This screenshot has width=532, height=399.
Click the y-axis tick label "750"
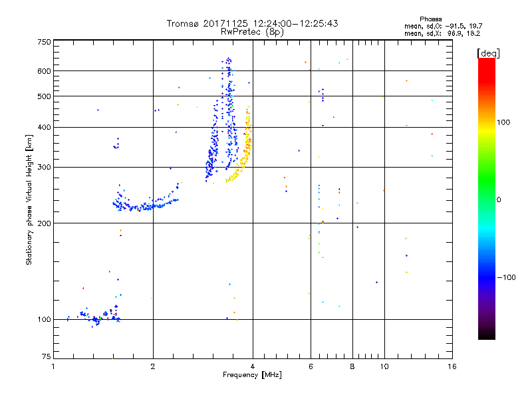(x=45, y=42)
